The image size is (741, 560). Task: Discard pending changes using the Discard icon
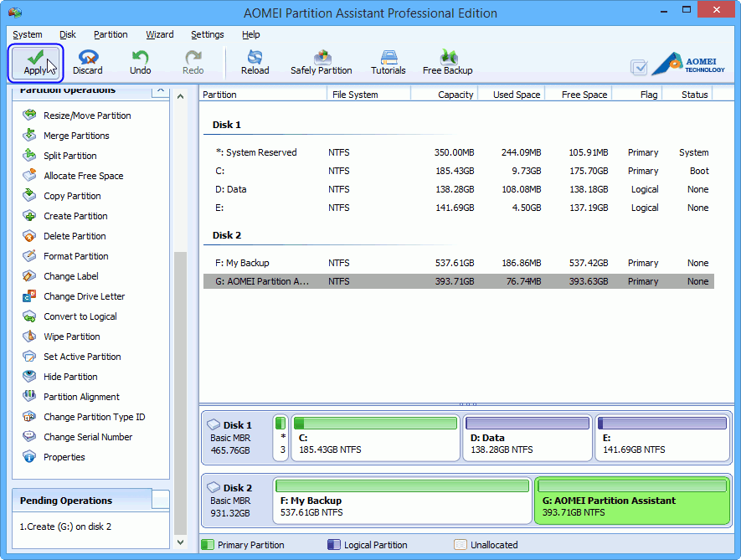(87, 63)
